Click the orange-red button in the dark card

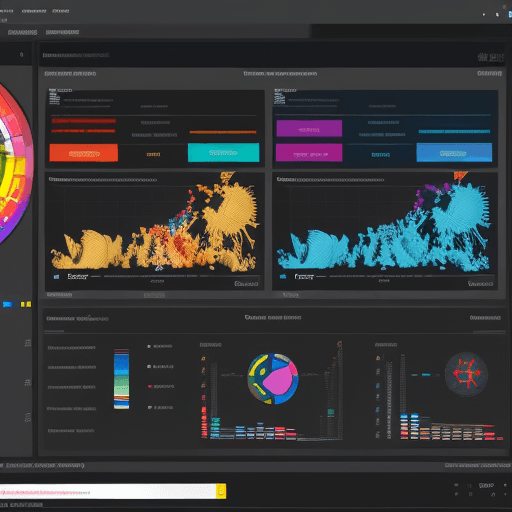83,153
